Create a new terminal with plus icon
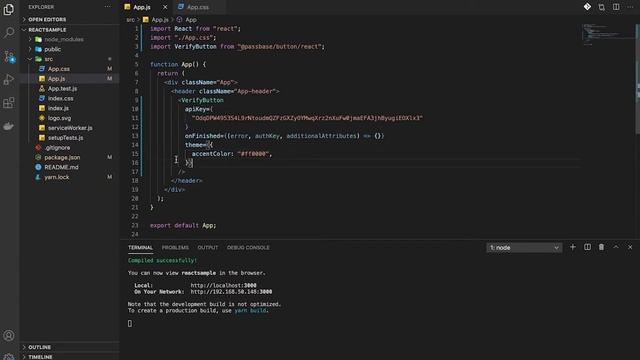The image size is (640, 360). [x=573, y=247]
